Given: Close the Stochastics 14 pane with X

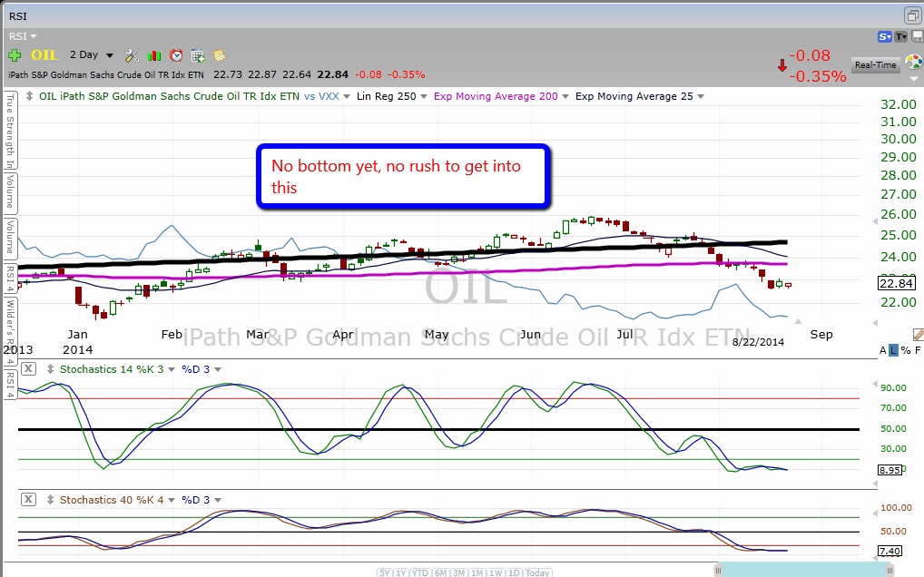Looking at the screenshot, I should 28,368.
